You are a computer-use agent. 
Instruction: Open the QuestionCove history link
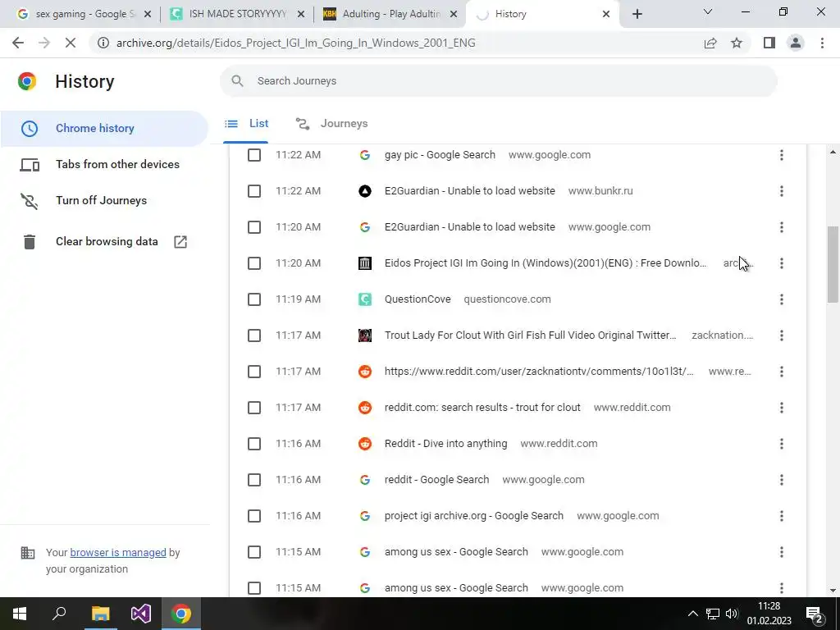[x=418, y=299]
